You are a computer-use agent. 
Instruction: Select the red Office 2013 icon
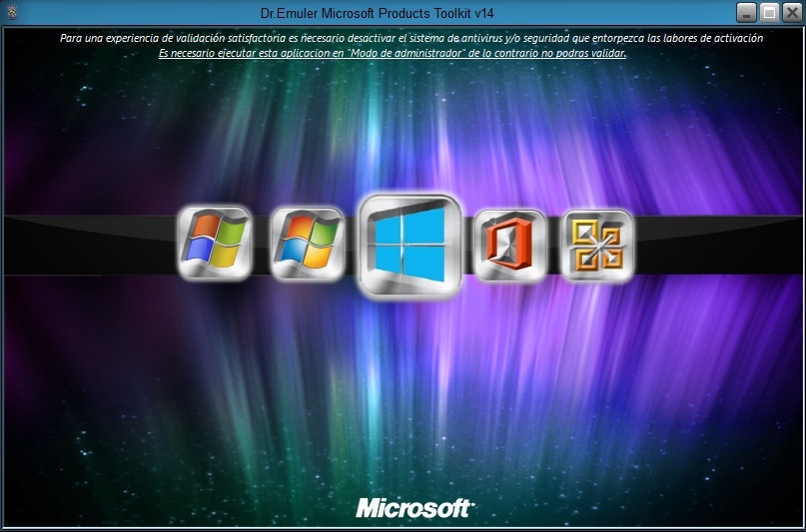[510, 245]
